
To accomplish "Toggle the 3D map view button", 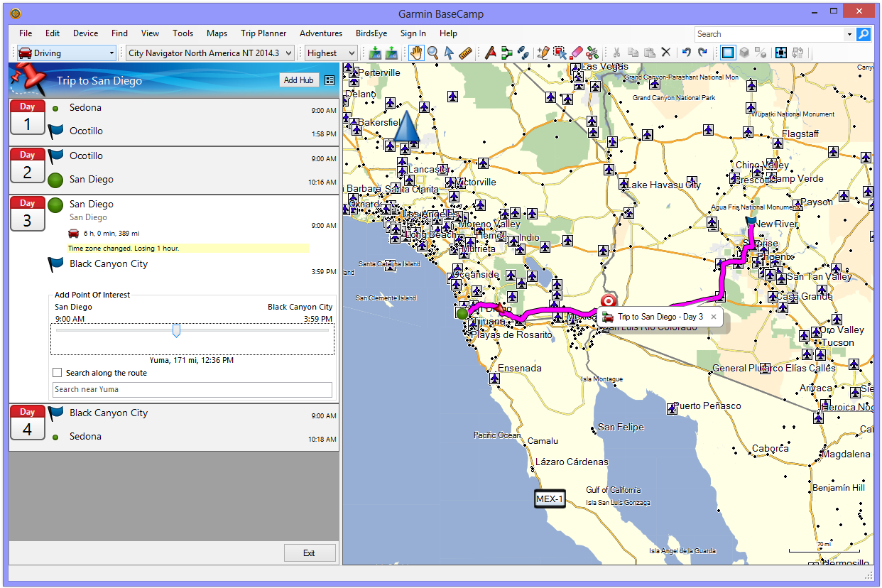I will 744,53.
